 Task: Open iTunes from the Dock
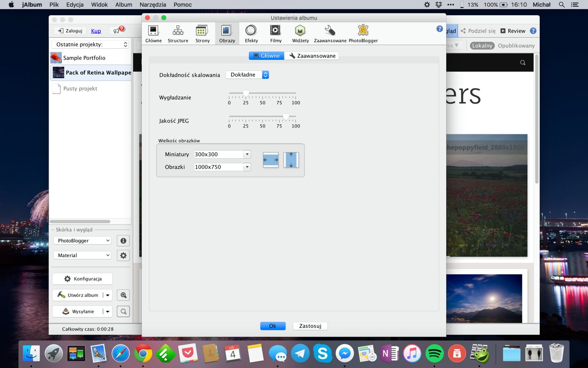(x=412, y=354)
